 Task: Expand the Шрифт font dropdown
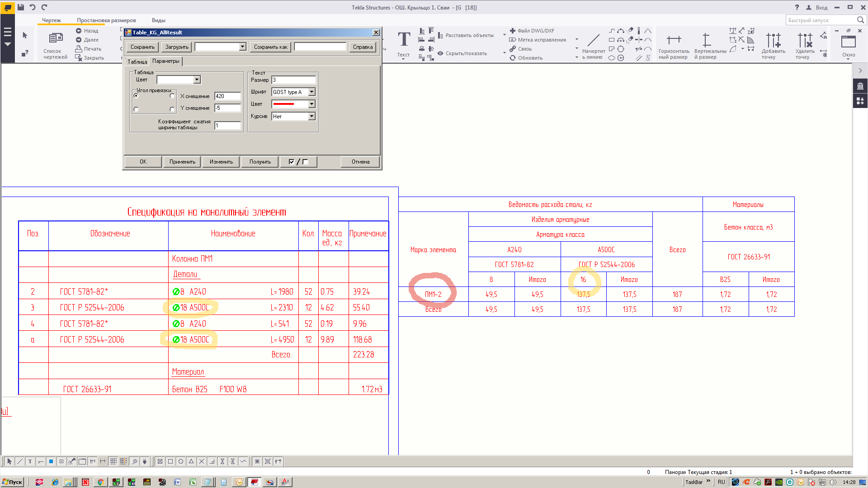pos(311,92)
